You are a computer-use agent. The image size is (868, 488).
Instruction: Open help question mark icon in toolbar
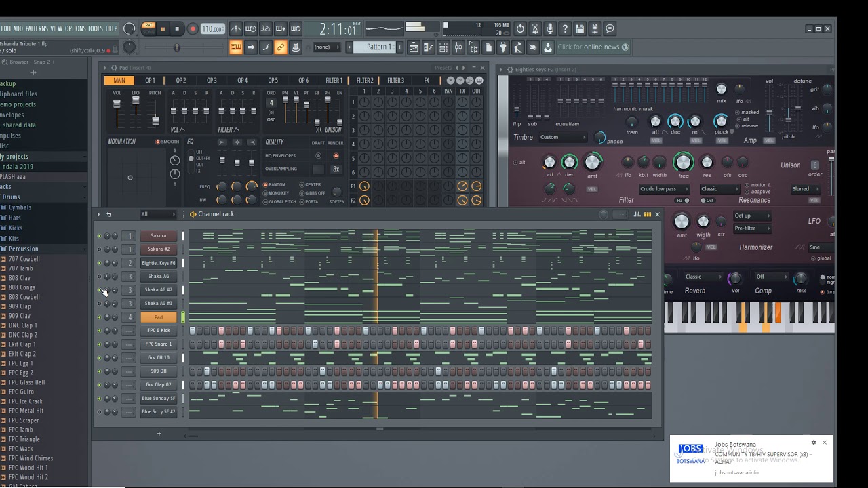click(565, 28)
